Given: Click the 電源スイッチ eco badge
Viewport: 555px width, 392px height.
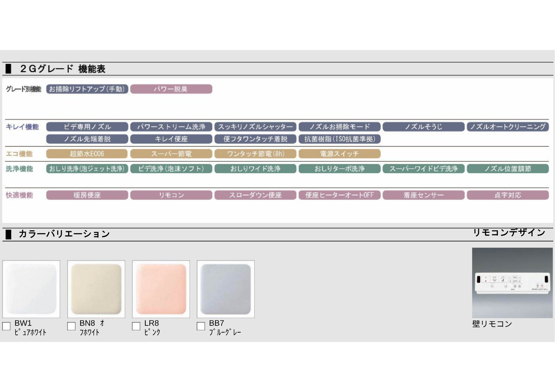Looking at the screenshot, I should (339, 154).
